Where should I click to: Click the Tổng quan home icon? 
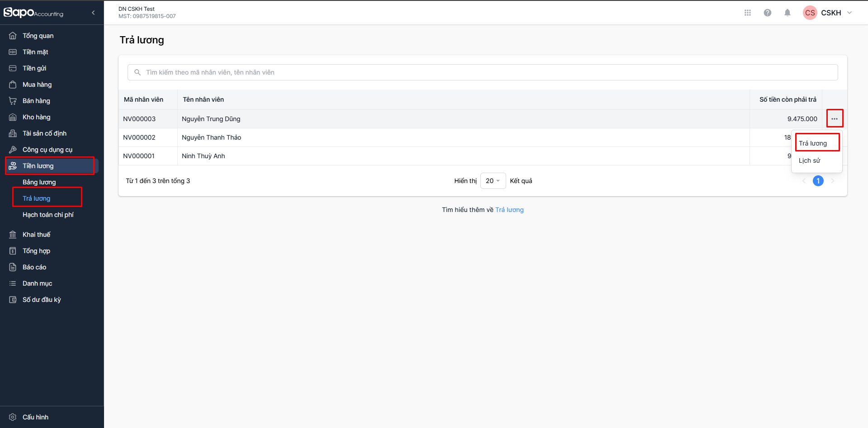point(13,36)
